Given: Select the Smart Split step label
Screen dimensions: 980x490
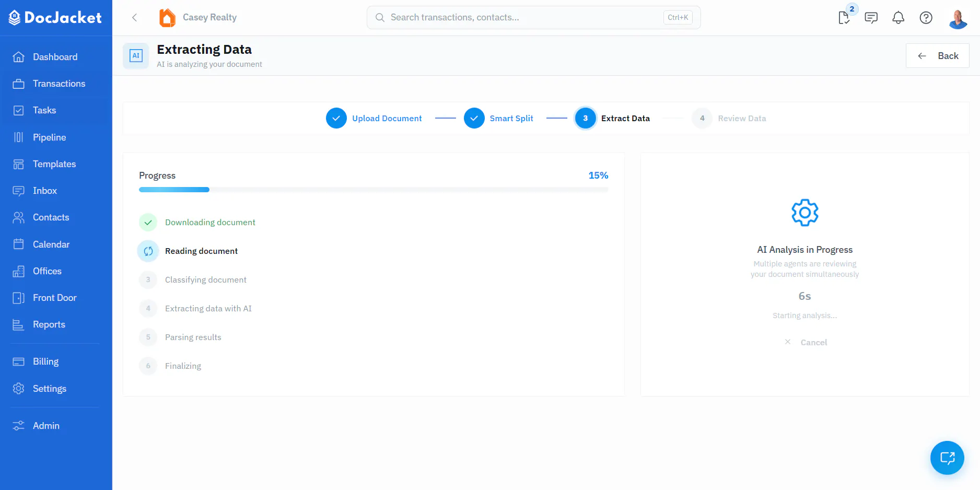Looking at the screenshot, I should 511,119.
